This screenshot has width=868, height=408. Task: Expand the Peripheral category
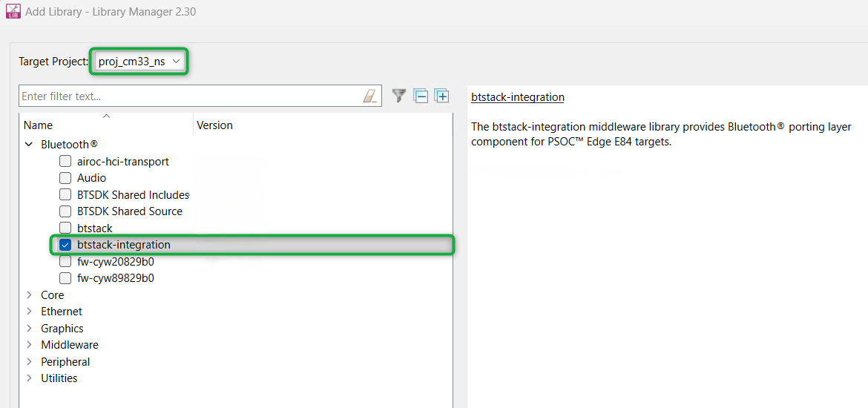coord(29,362)
